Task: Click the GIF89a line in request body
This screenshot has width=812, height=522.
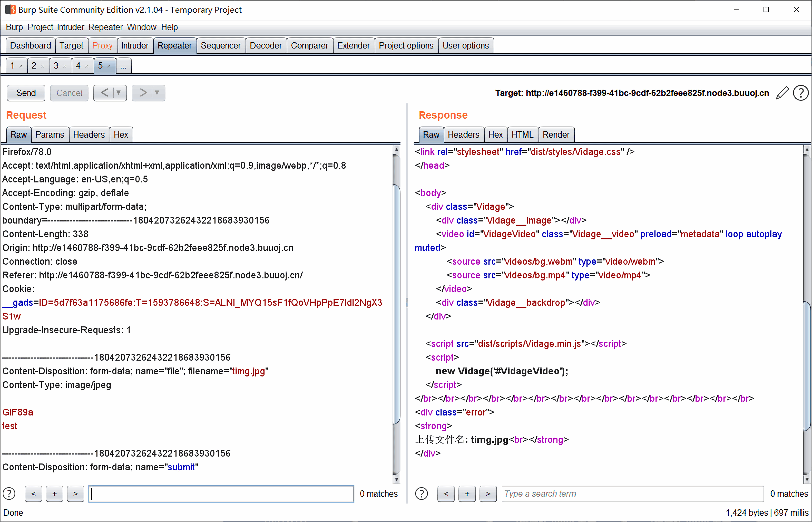Action: pos(18,412)
